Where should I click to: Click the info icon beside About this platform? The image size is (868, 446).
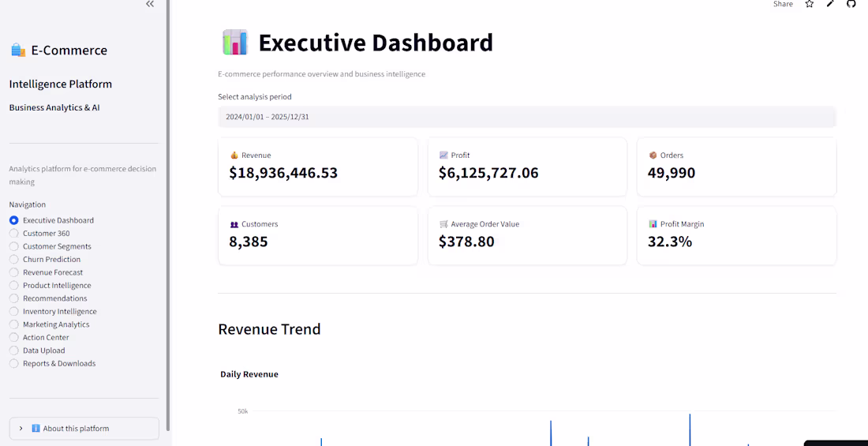pos(36,429)
